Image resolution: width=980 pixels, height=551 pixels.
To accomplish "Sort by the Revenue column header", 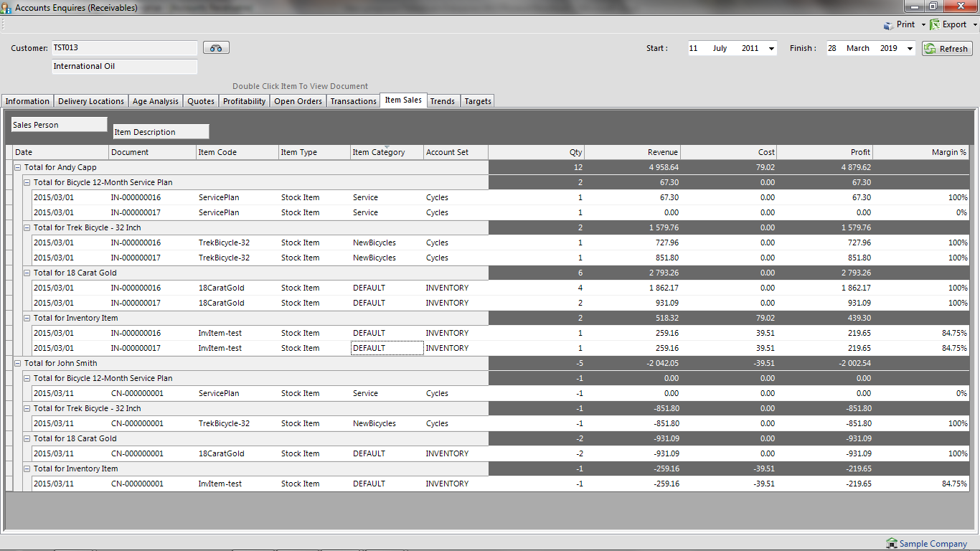I will [x=632, y=152].
